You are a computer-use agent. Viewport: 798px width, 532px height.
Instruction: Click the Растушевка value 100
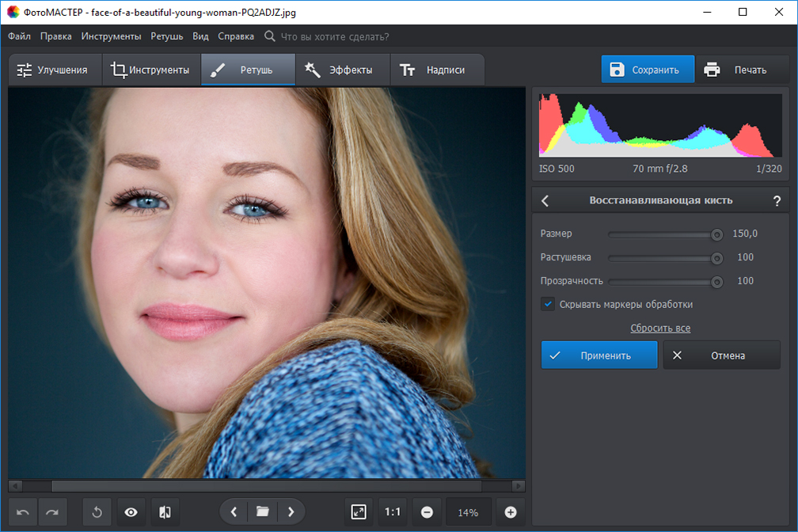pos(745,257)
